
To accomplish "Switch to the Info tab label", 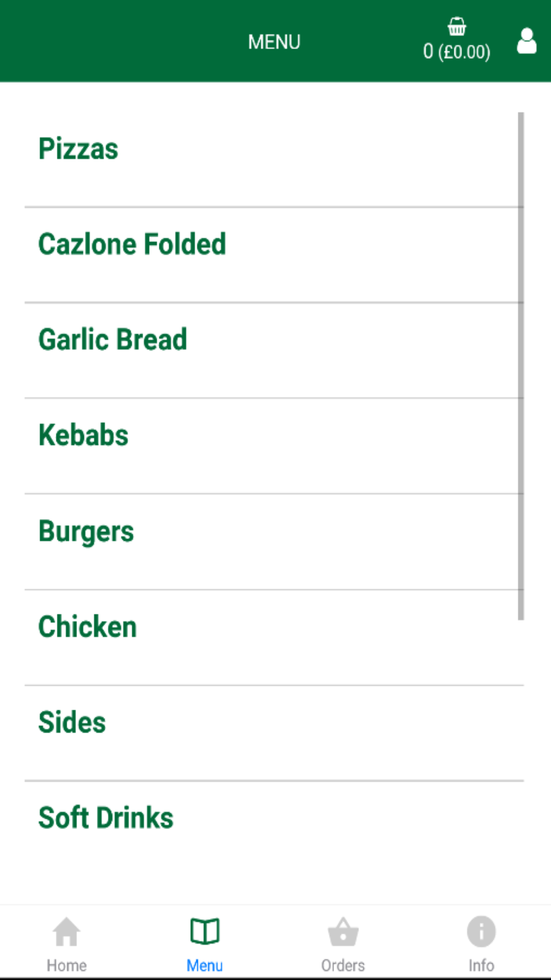I will (481, 965).
